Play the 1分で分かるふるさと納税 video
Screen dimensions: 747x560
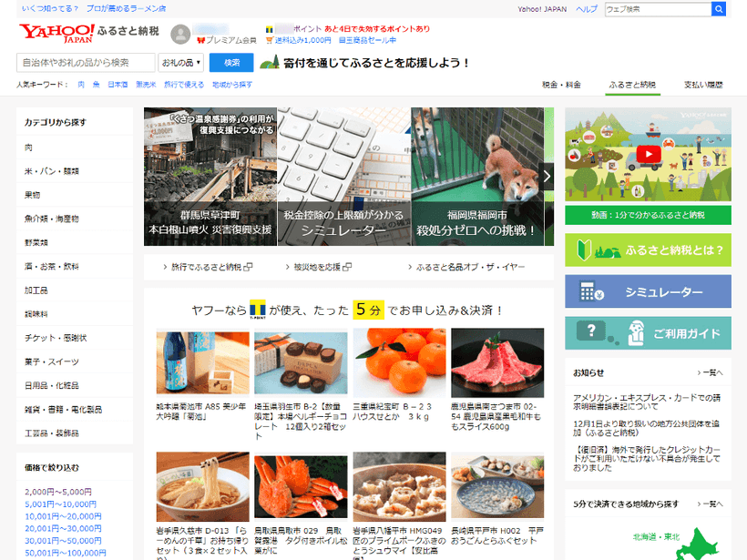pos(648,153)
